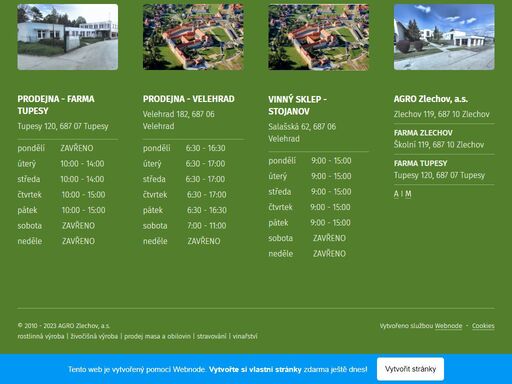Screen dimensions: 512x384
Task: Click the Prodejna Farma Tupesy building photo
Action: (x=68, y=37)
